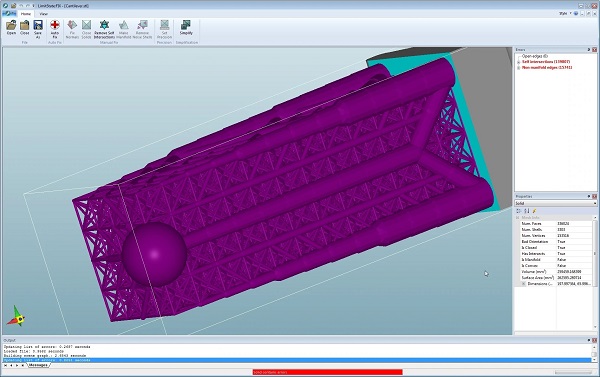Click the Save As floppy disk icon
The height and width of the screenshot is (377, 600).
[x=38, y=29]
